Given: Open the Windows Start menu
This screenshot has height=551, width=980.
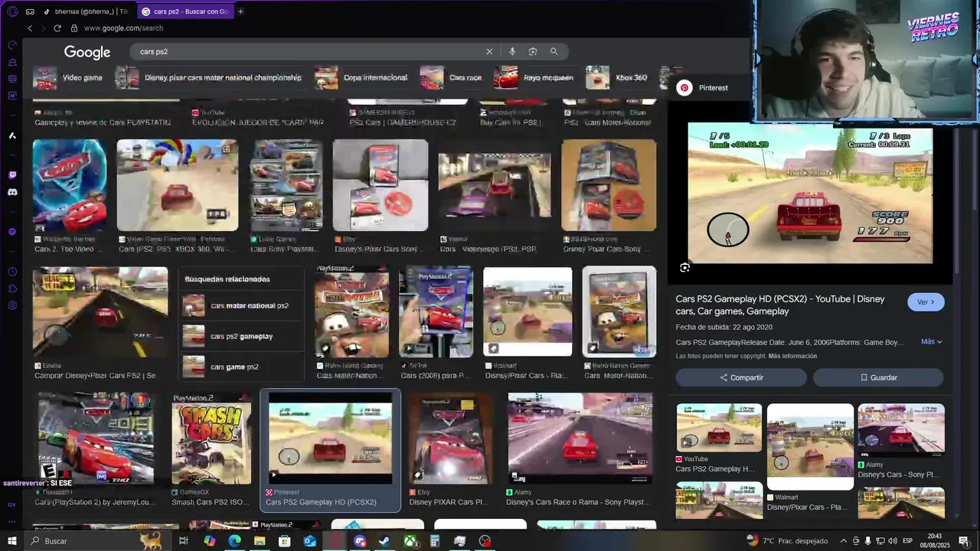Looking at the screenshot, I should coord(12,541).
